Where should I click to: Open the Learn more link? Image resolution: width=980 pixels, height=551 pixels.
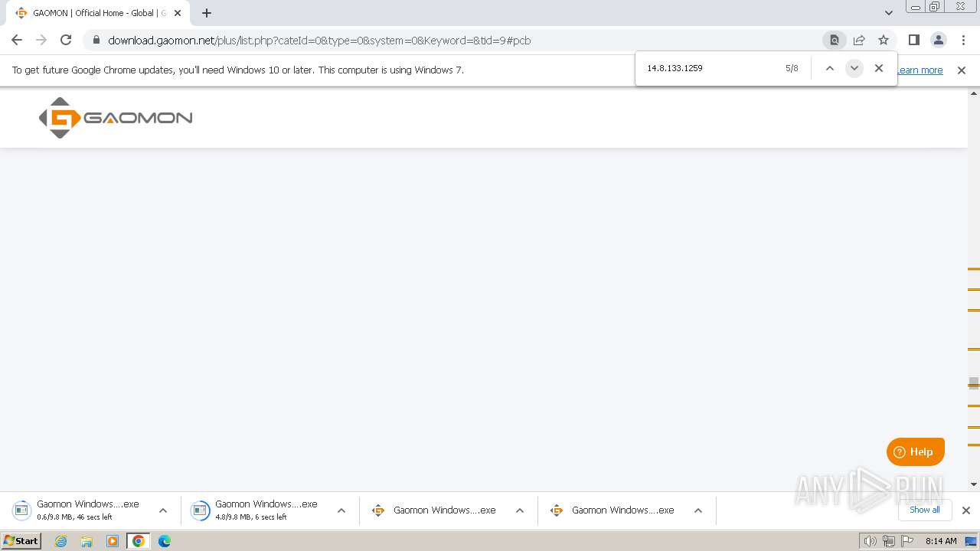click(920, 70)
